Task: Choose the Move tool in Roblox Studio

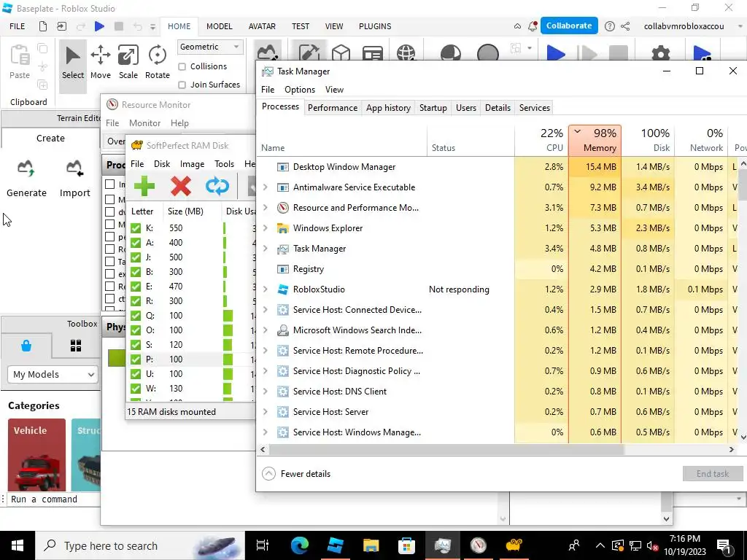Action: point(101,63)
